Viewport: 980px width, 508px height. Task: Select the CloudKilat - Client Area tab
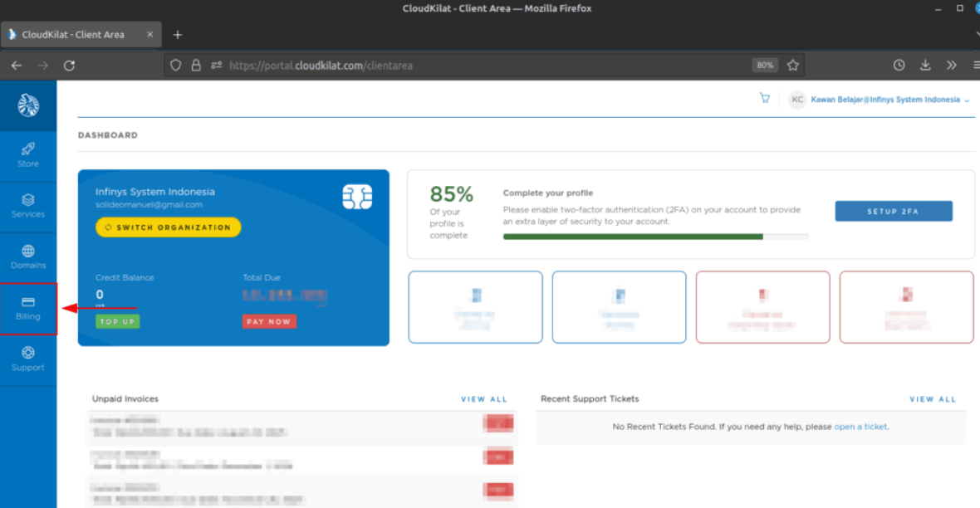[x=73, y=35]
